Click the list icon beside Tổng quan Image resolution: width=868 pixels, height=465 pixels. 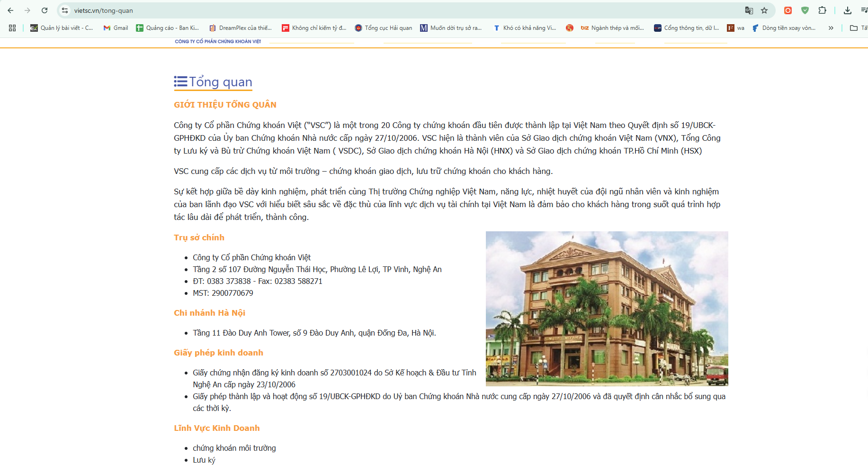180,82
